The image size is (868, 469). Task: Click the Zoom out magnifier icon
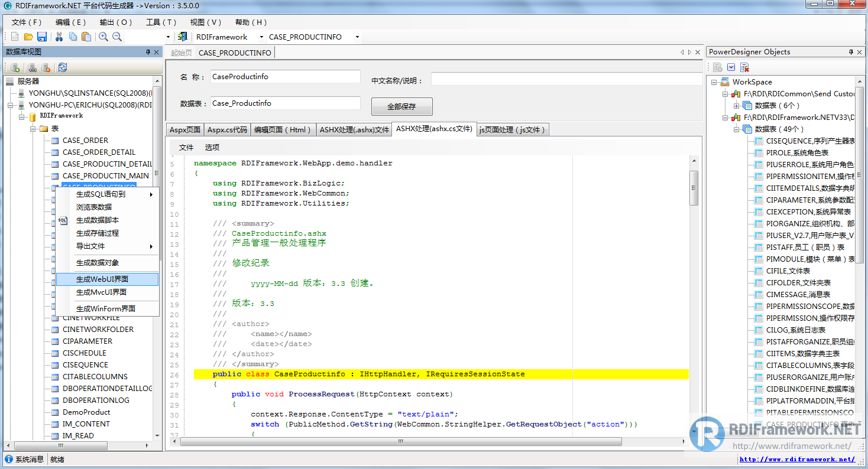point(117,37)
